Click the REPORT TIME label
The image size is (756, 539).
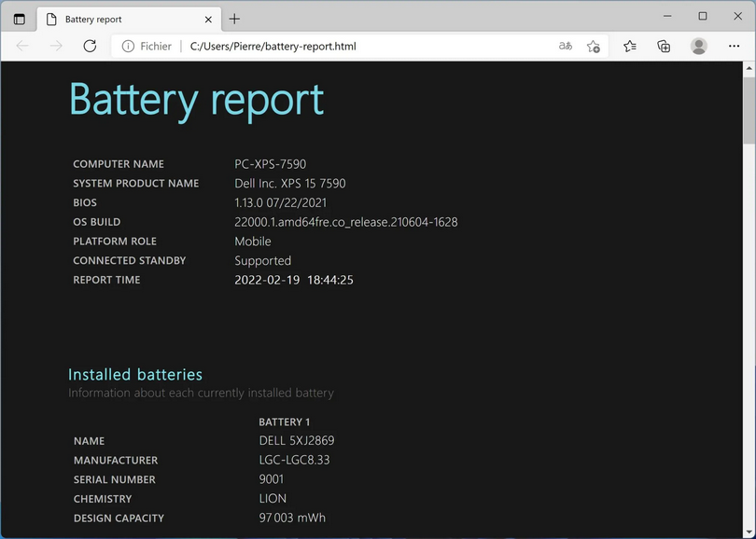pos(106,280)
